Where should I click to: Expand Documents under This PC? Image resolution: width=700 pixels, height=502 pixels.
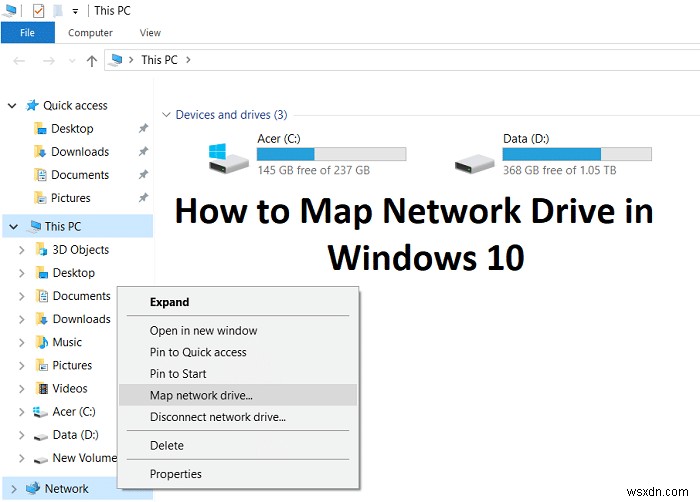[x=21, y=297]
